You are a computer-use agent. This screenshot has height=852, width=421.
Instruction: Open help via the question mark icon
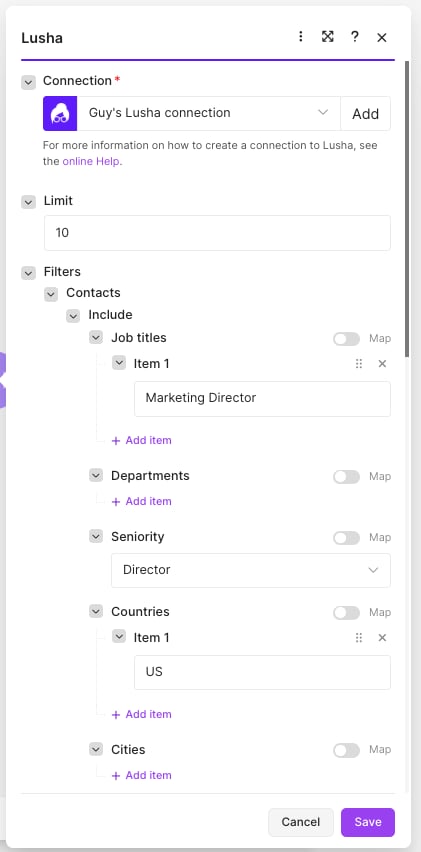pyautogui.click(x=355, y=36)
